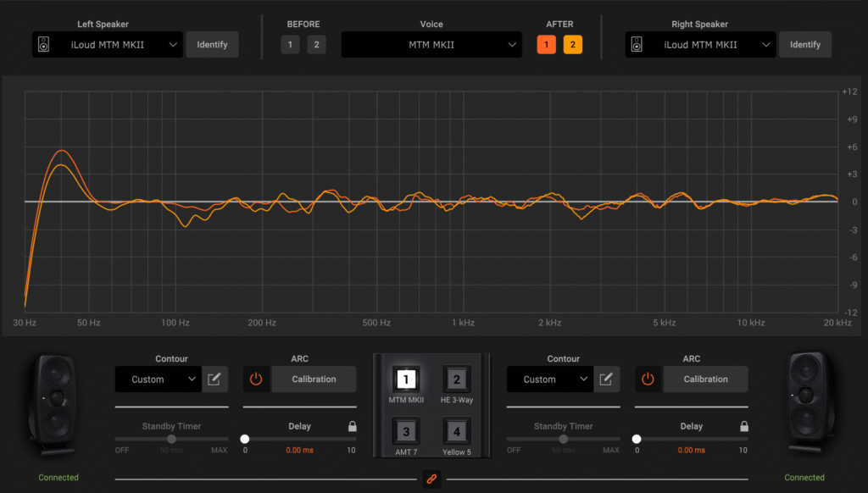Viewport: 868px width, 493px height.
Task: Click left Delay lock icon
Action: coord(352,426)
